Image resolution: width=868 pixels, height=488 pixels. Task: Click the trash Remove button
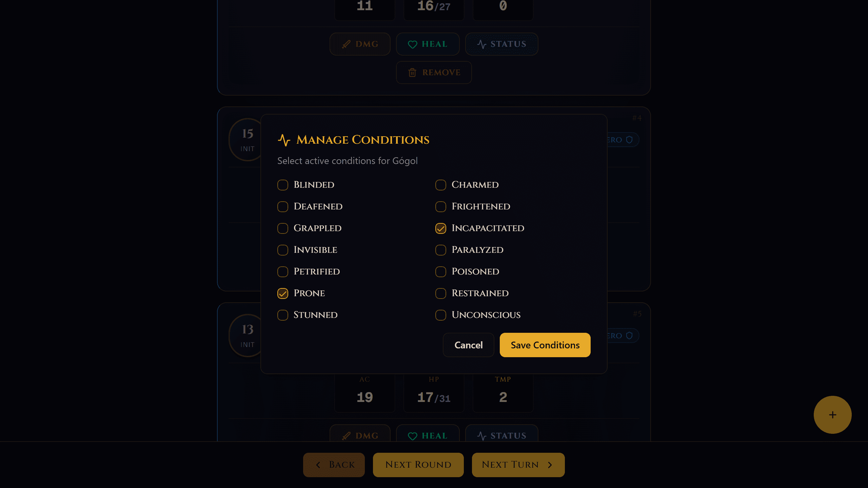pyautogui.click(x=434, y=73)
